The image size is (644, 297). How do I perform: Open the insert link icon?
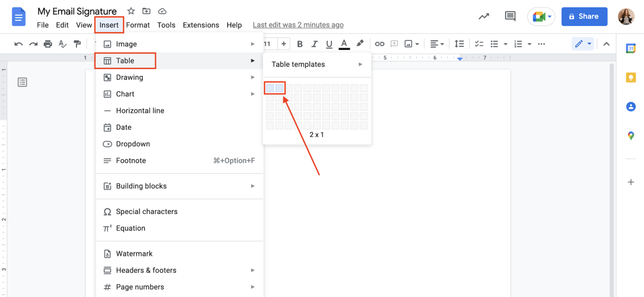[x=380, y=44]
